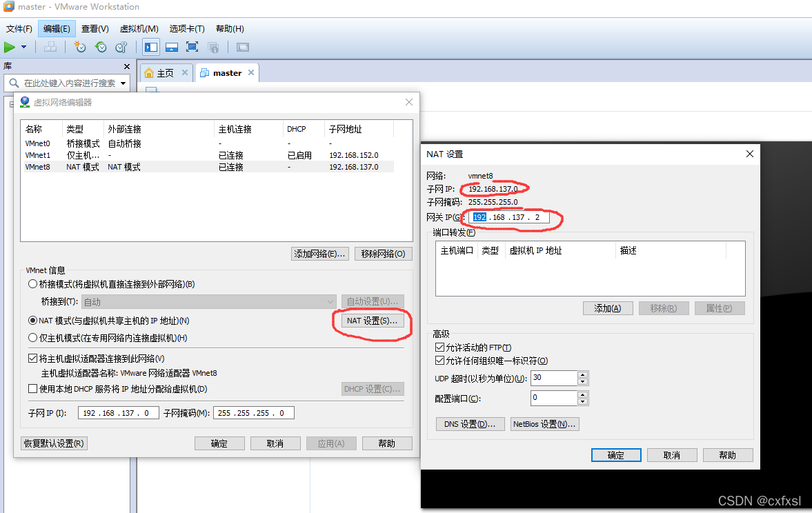This screenshot has height=513, width=812.
Task: Decrease UDP 超时 value with down arrow
Action: (x=582, y=381)
